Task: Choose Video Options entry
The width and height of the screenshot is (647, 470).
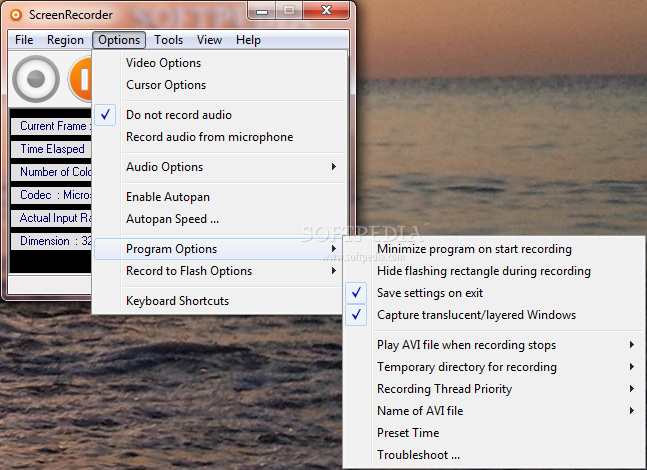Action: coord(220,63)
